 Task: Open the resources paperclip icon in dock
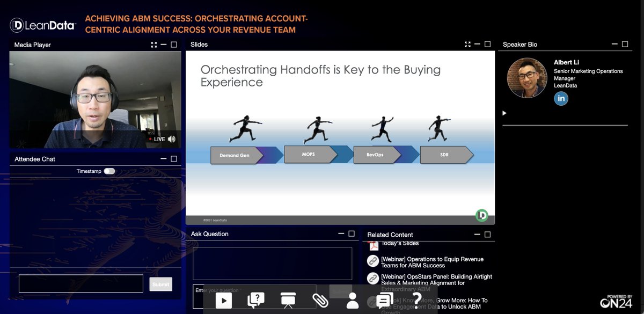[x=320, y=301]
